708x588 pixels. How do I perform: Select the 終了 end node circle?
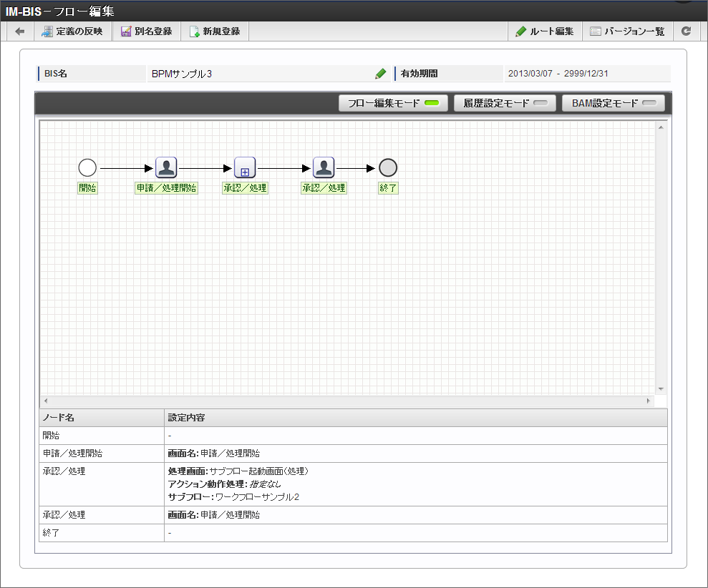(x=388, y=168)
